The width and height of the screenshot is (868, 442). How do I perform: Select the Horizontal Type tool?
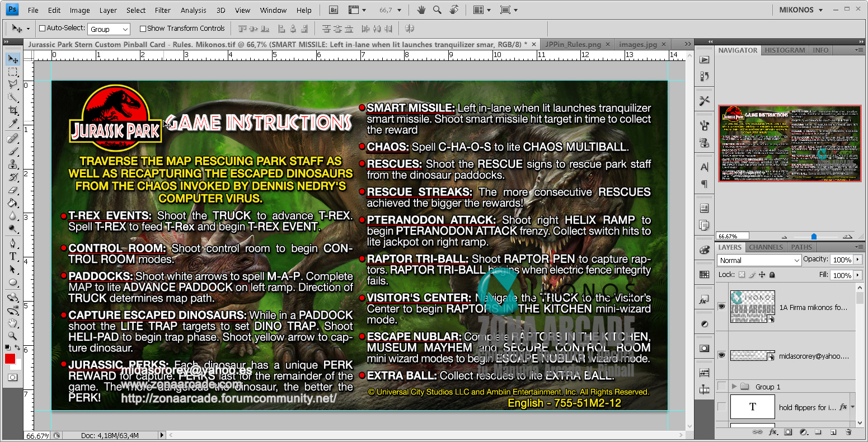[x=13, y=256]
